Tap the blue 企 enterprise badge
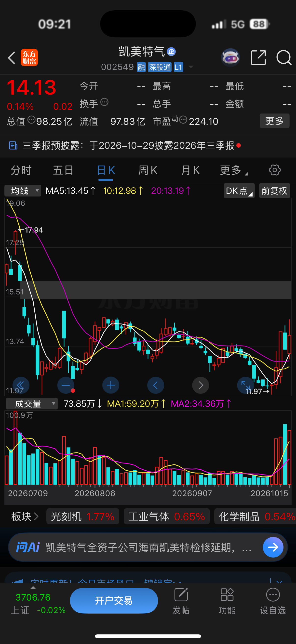Image resolution: width=296 pixels, height=644 pixels. point(171,52)
